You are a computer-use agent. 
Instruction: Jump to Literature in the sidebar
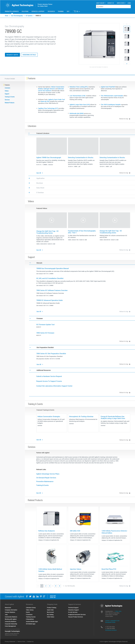coord(7,88)
